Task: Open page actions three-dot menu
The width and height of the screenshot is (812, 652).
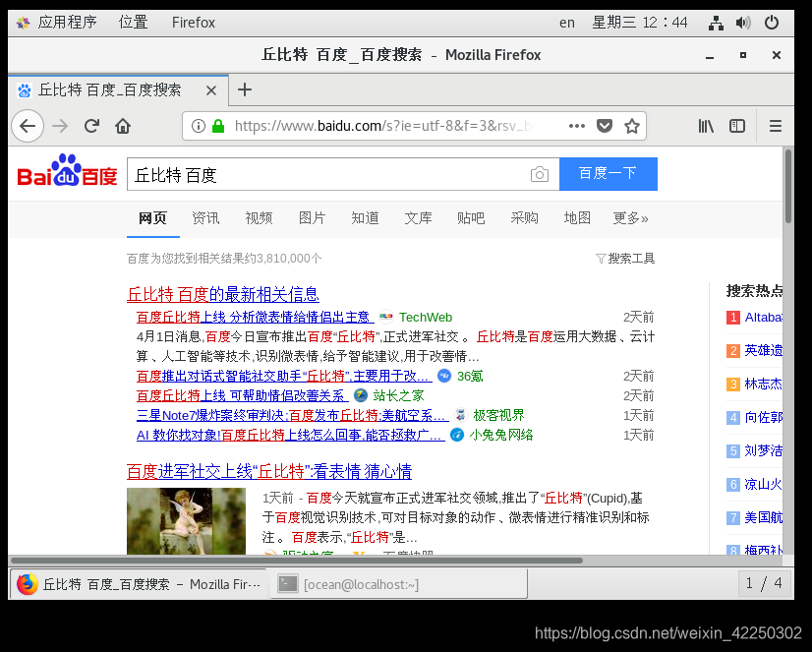Action: [x=576, y=126]
